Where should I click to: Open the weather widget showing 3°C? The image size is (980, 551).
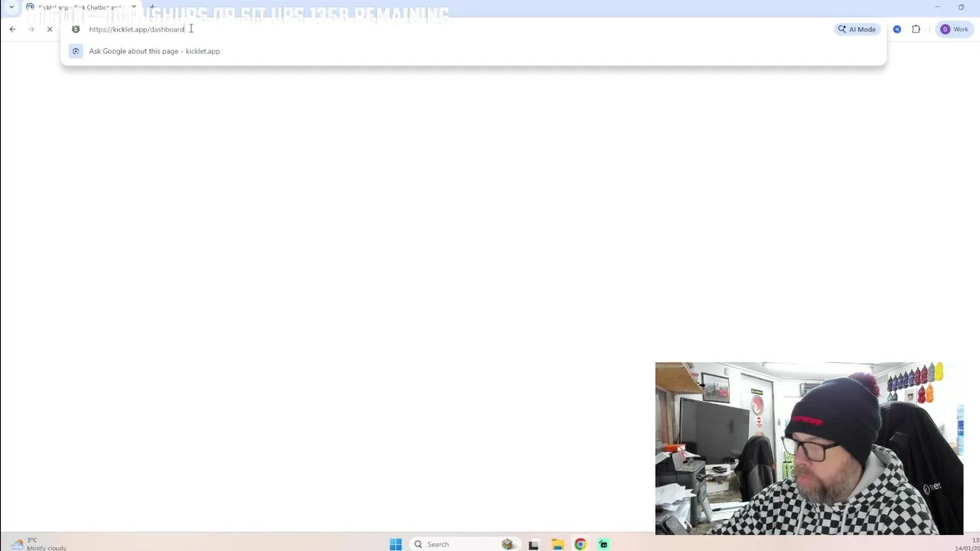38,543
